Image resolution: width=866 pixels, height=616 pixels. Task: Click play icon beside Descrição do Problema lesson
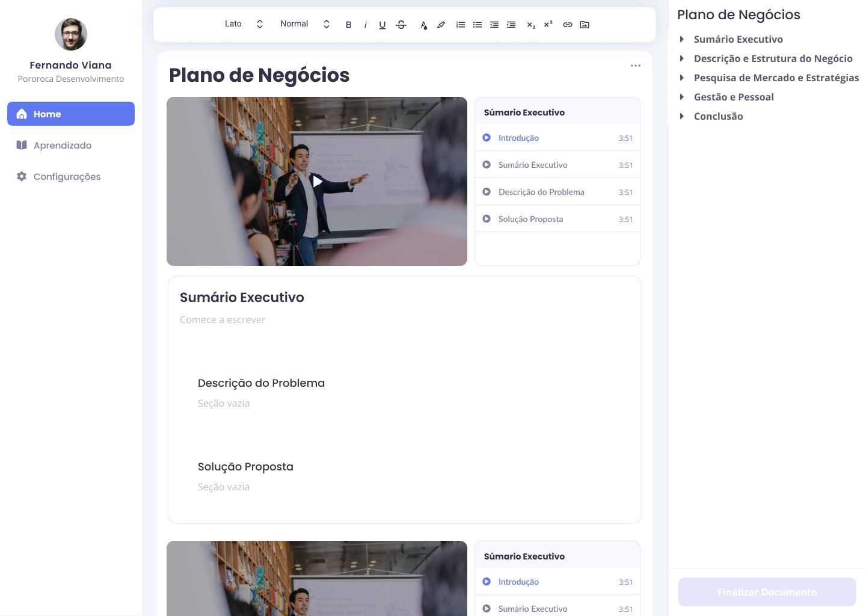487,192
